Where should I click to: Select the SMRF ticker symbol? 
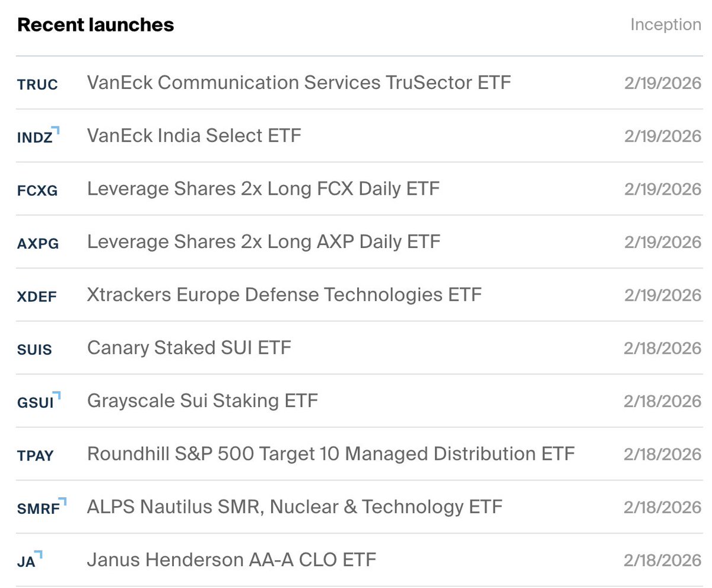38,508
